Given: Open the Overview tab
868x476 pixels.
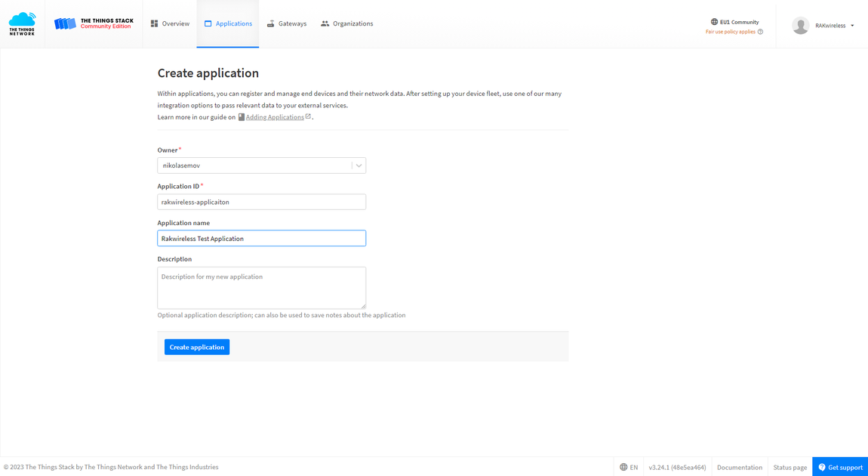Looking at the screenshot, I should pos(170,24).
